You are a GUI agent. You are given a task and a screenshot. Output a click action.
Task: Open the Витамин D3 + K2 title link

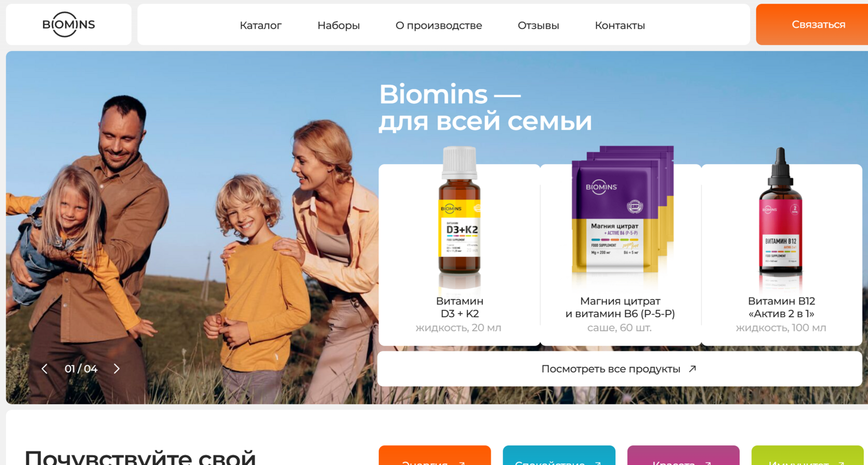point(459,307)
